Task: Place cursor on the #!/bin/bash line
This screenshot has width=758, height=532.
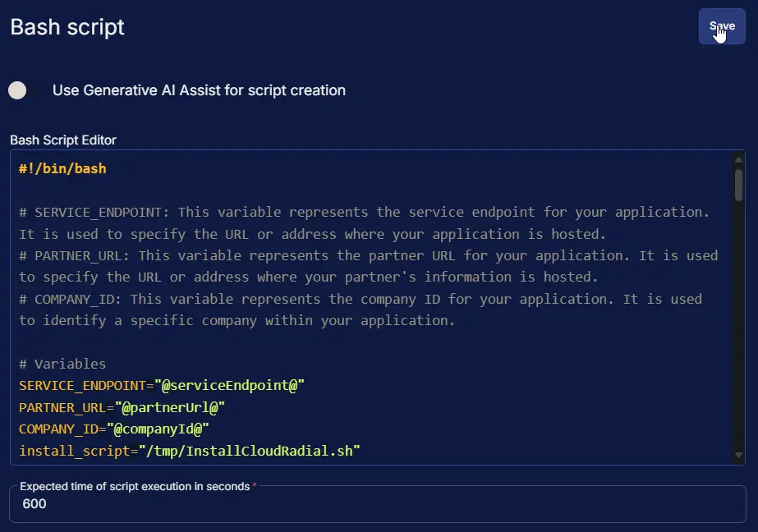Action: point(62,169)
